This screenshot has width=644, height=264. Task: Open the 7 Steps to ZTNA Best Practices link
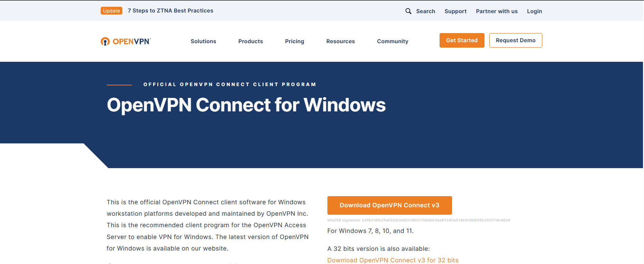(170, 11)
